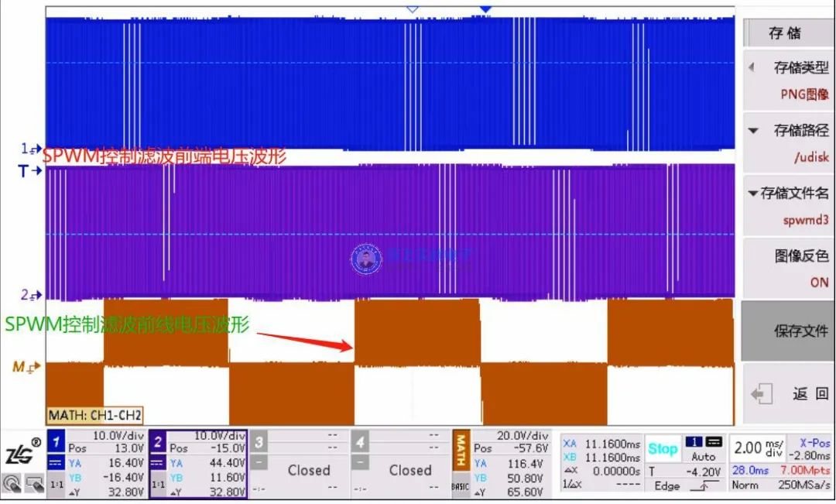The image size is (836, 504).
Task: Toggle the Stop run state button
Action: 662,449
